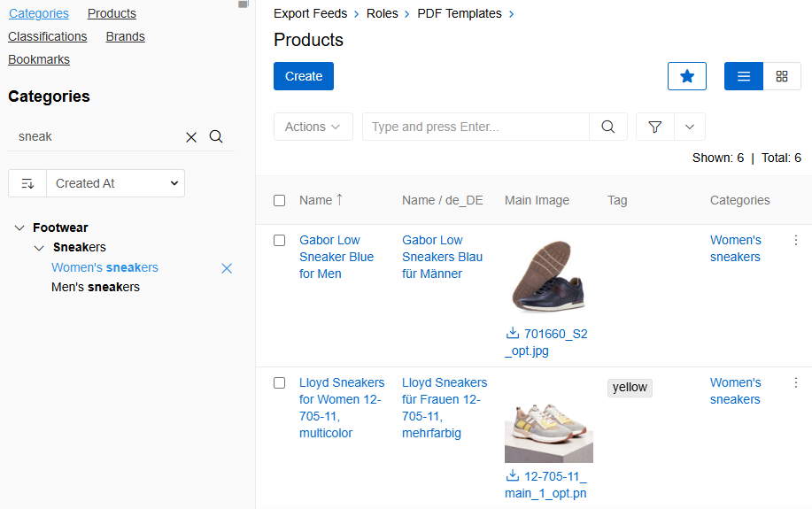Click the product search magnifier icon
The height and width of the screenshot is (509, 812).
[608, 127]
